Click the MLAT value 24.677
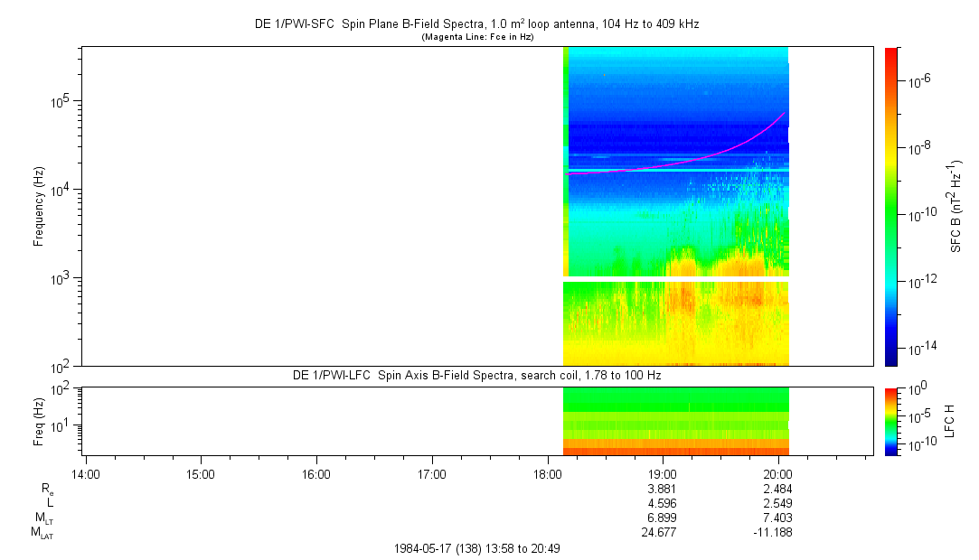 point(663,532)
